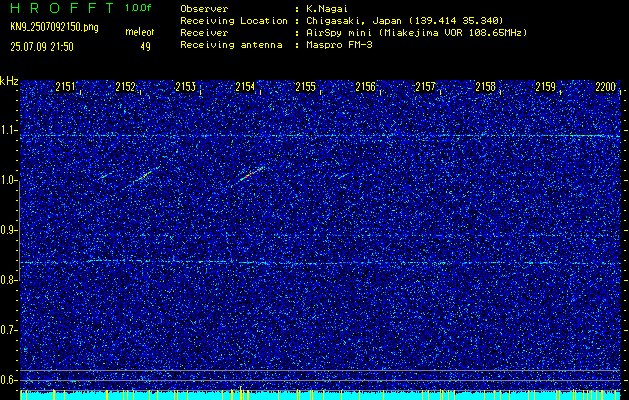This screenshot has height=400, width=629.
Task: Click the 2159 time marker
Action: pyautogui.click(x=546, y=87)
